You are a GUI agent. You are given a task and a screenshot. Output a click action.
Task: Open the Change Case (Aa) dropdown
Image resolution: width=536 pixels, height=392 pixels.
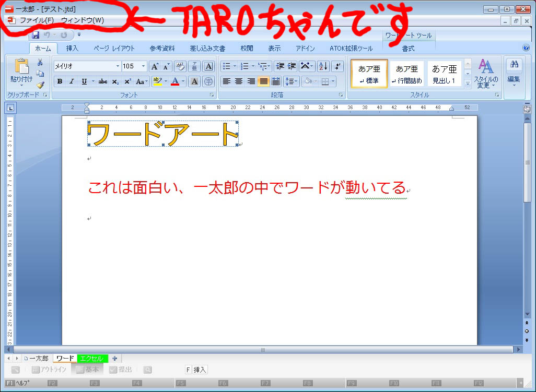point(142,81)
